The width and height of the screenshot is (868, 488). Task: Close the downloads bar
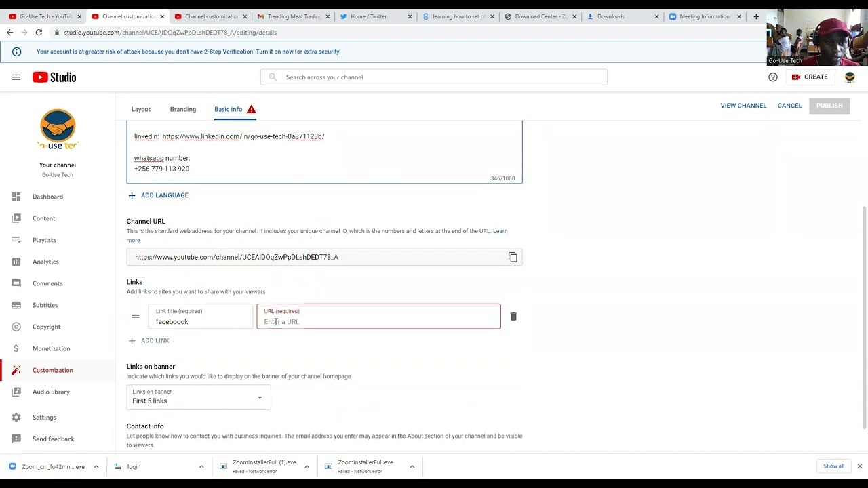(x=859, y=466)
